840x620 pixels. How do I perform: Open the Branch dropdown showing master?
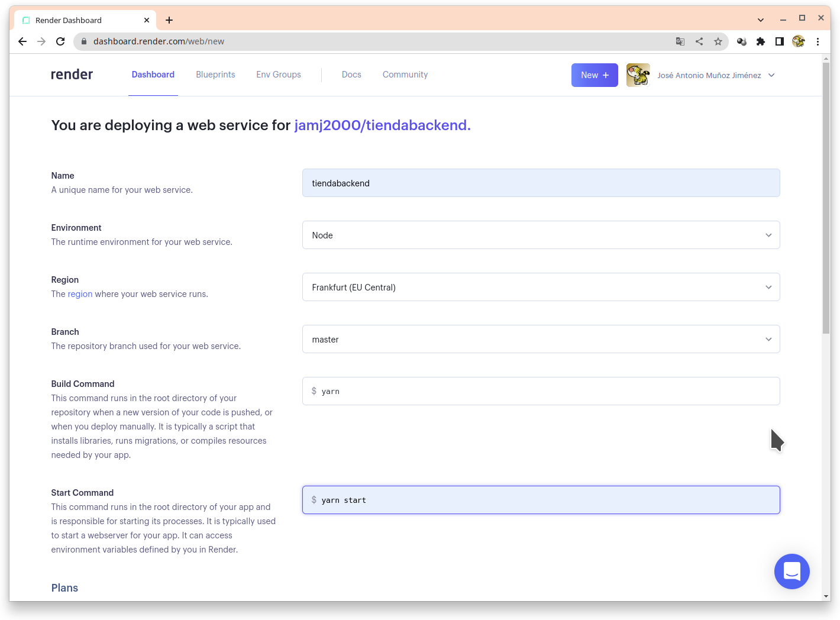[541, 339]
